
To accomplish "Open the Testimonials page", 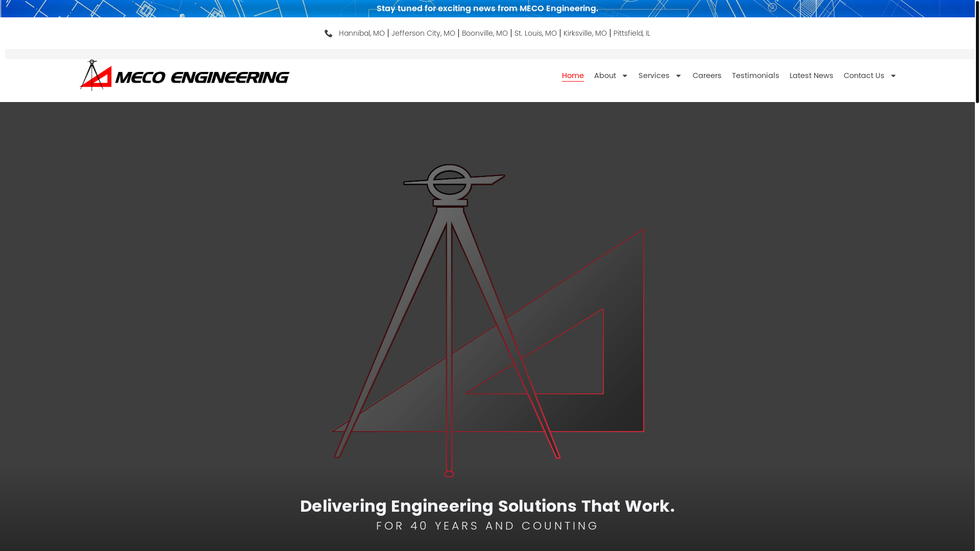I will click(755, 76).
